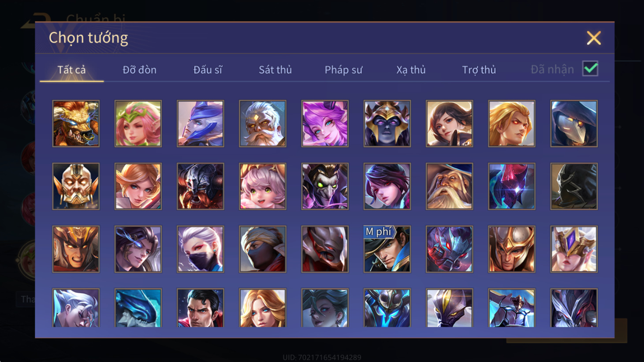Open the Sát thủ tab
Screen dimensions: 644x362
pyautogui.click(x=275, y=70)
